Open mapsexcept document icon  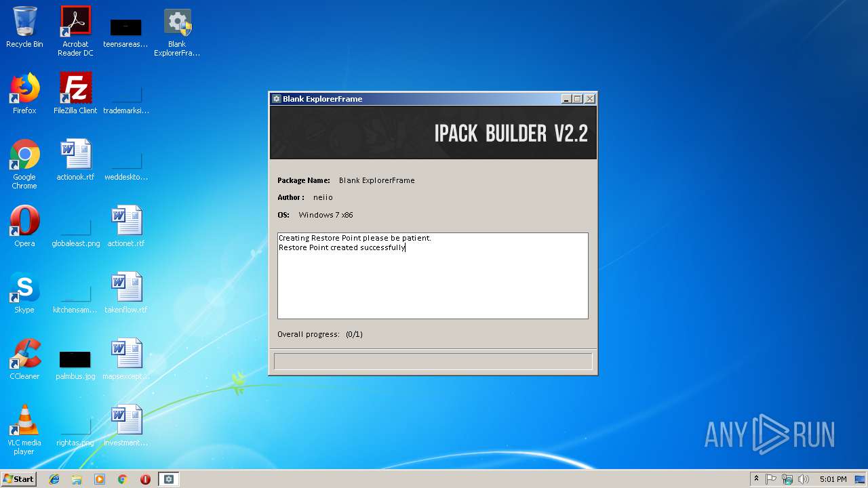[x=126, y=359]
